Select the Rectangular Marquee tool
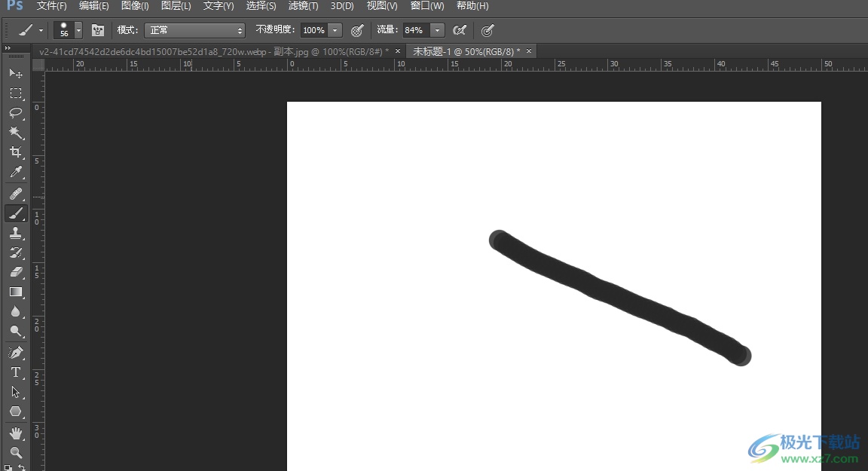Viewport: 868px width, 471px height. coord(16,93)
